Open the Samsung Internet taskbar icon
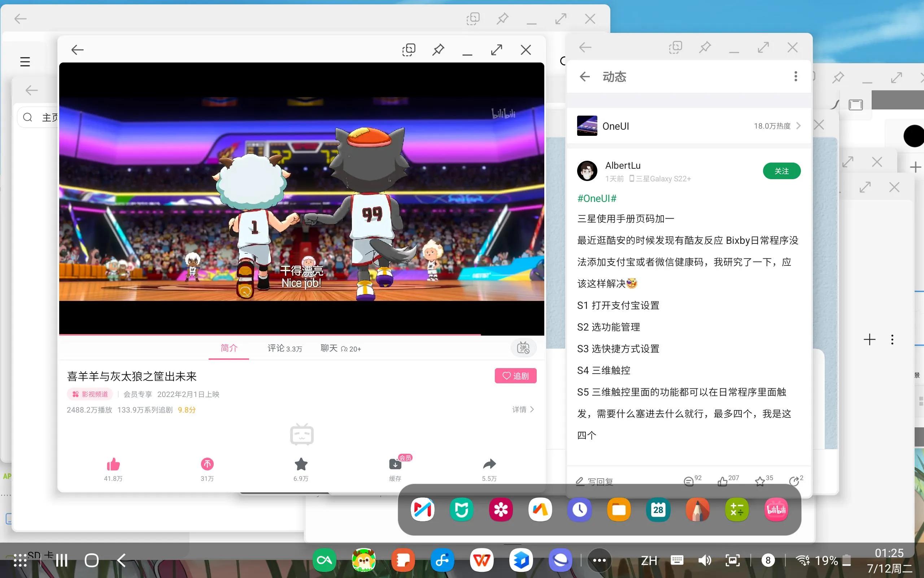The image size is (924, 578). tap(560, 560)
